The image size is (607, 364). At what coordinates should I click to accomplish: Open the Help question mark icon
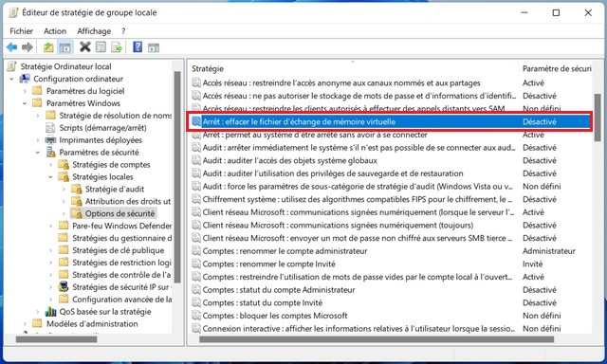point(138,47)
